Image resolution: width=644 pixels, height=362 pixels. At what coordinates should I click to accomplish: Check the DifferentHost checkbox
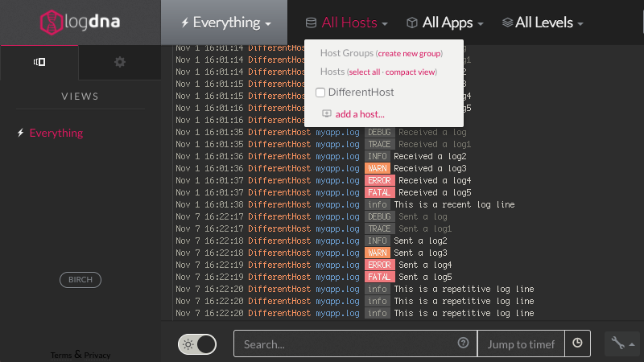(x=320, y=93)
